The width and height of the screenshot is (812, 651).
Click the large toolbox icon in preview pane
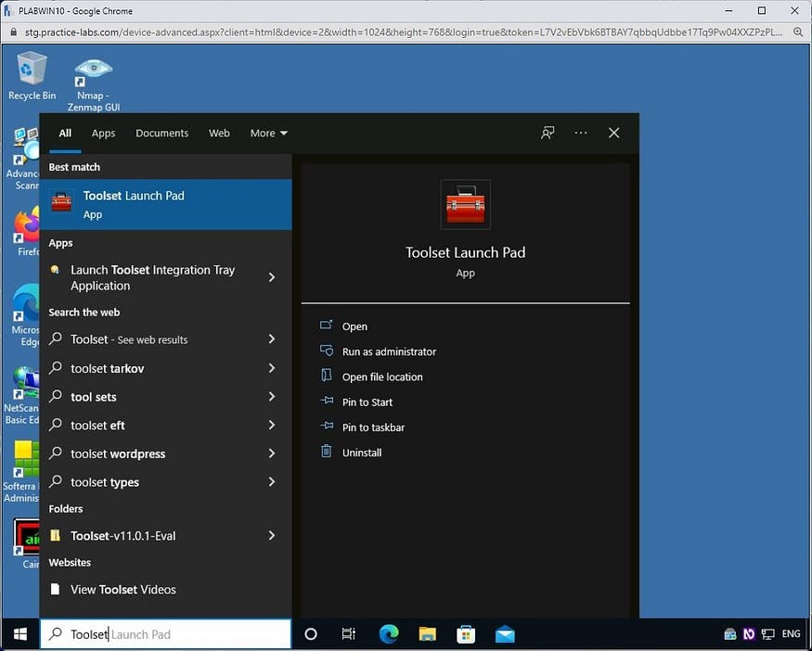(465, 205)
